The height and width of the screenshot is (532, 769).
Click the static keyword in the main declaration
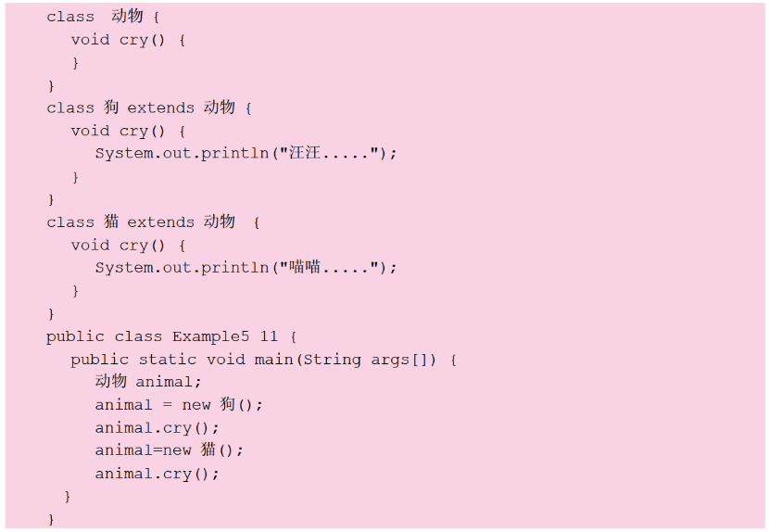168,360
